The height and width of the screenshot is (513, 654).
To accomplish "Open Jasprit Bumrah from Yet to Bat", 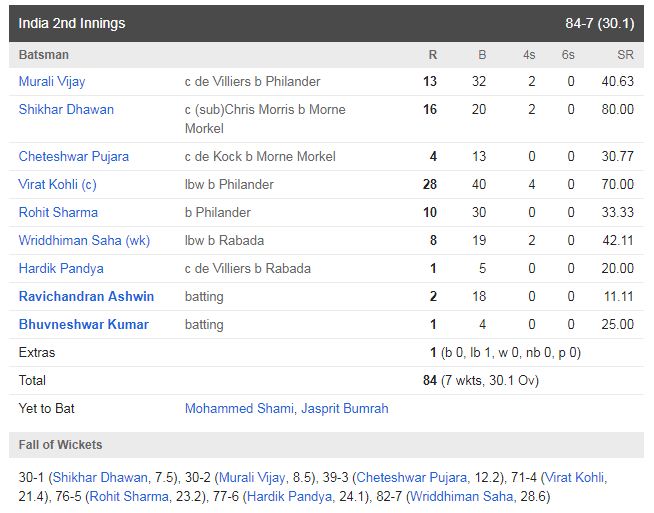I will (x=345, y=408).
